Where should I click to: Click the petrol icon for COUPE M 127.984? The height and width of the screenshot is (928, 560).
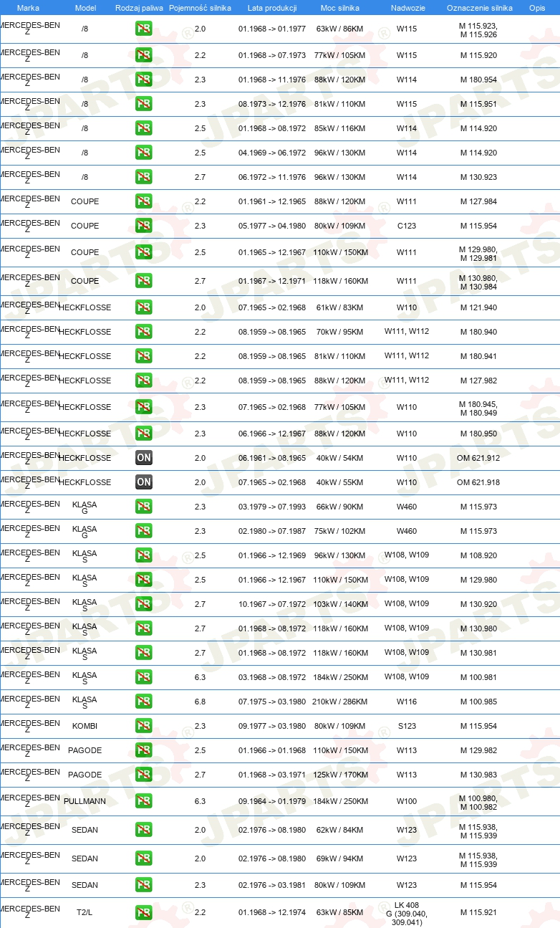[x=143, y=201]
